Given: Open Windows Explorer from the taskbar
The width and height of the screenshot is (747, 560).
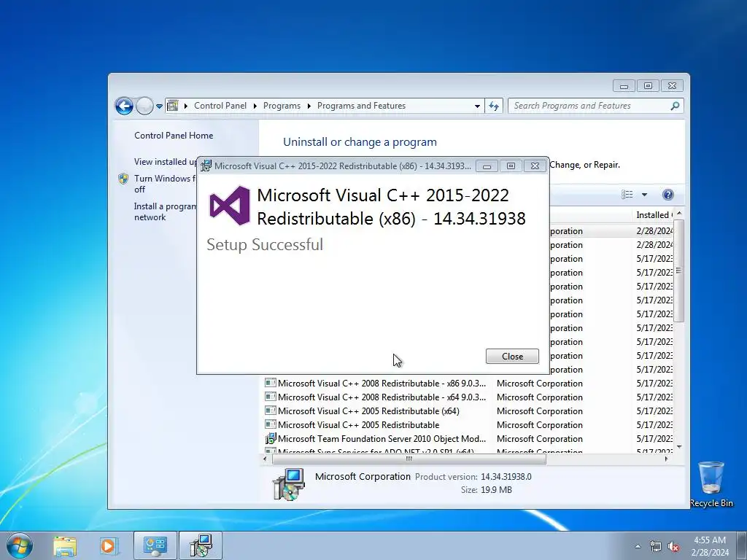Looking at the screenshot, I should click(x=65, y=546).
